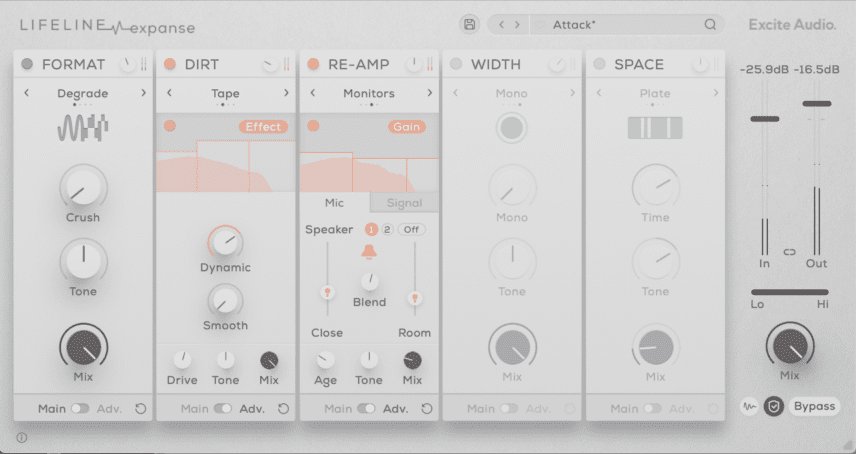
Task: Click the Lo-Hi filter range slider
Action: pos(789,292)
